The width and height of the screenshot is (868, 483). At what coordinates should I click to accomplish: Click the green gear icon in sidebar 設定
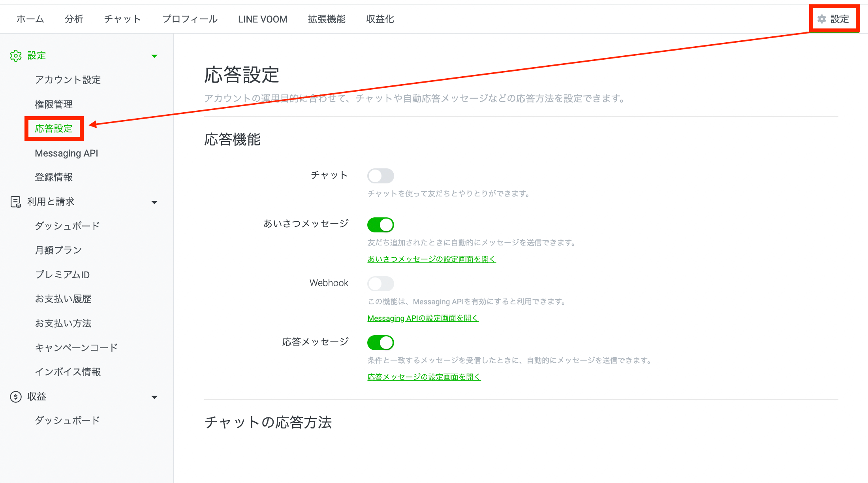point(16,56)
